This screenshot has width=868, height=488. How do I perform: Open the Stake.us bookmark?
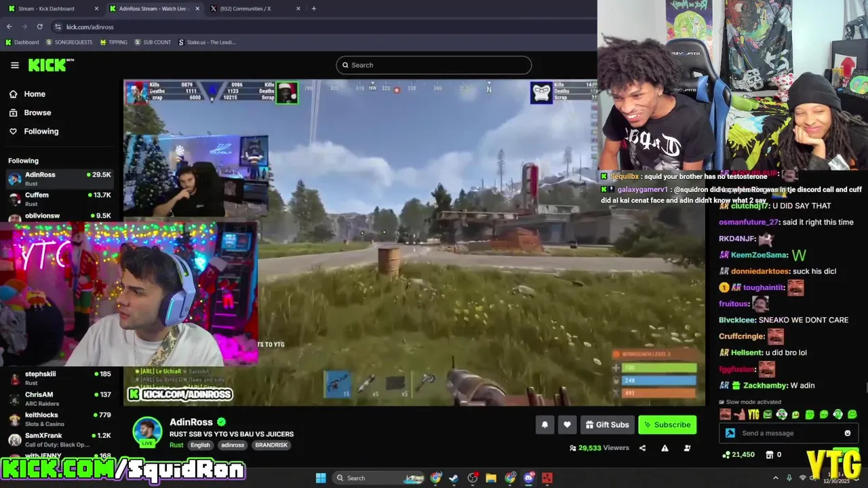coord(207,42)
